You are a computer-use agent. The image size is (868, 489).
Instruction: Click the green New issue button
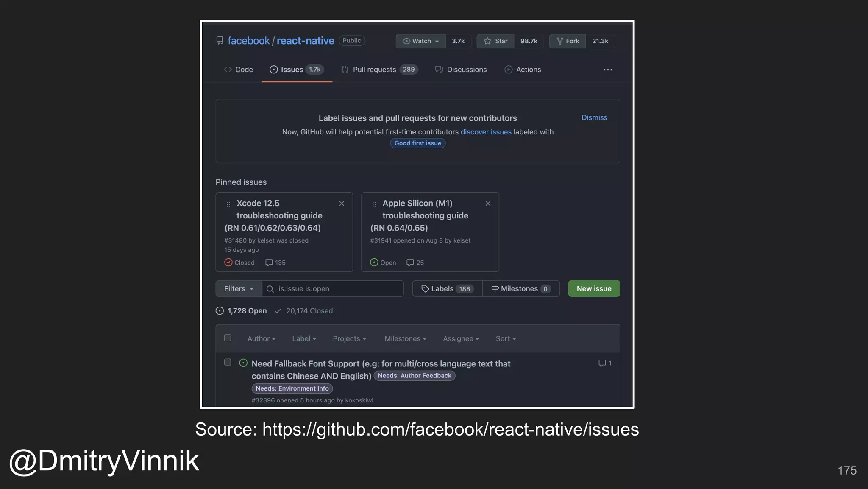click(594, 288)
